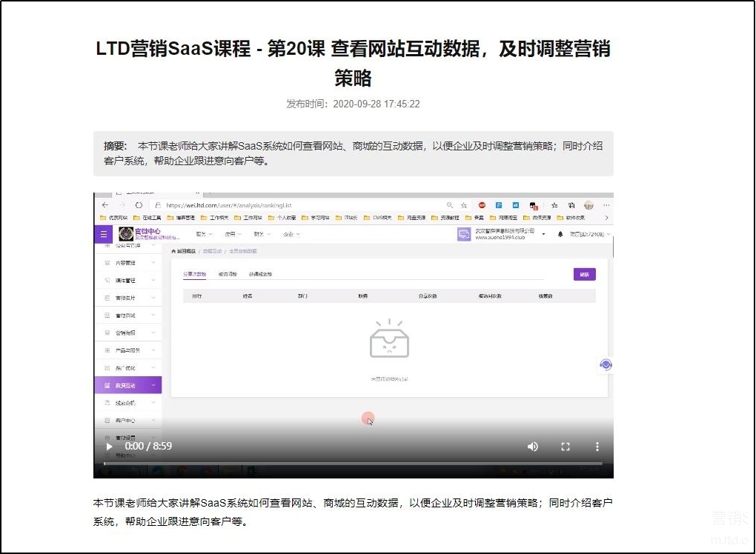Open the floating customer service headset icon
The width and height of the screenshot is (756, 554).
pyautogui.click(x=606, y=364)
